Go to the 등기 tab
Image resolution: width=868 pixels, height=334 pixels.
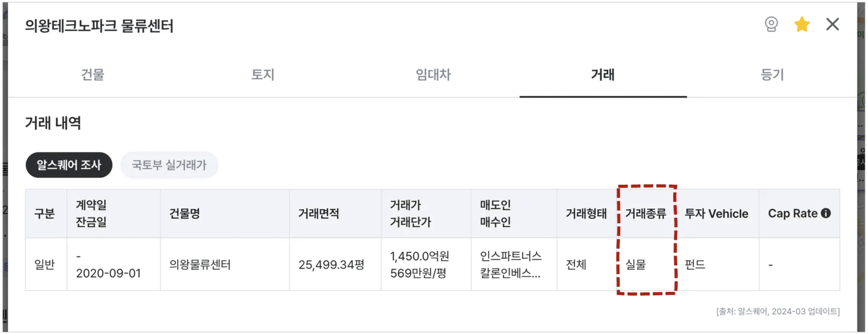[772, 74]
